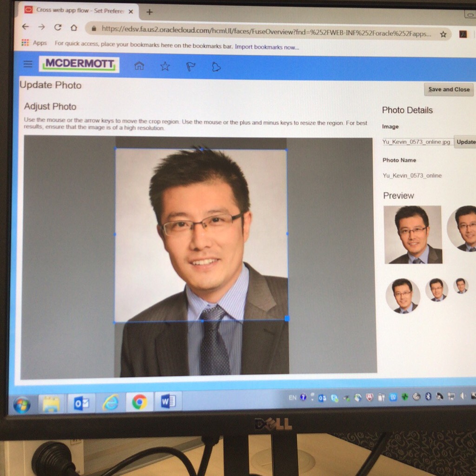Click Import bookmarks now link
The image size is (476, 476).
[x=267, y=47]
